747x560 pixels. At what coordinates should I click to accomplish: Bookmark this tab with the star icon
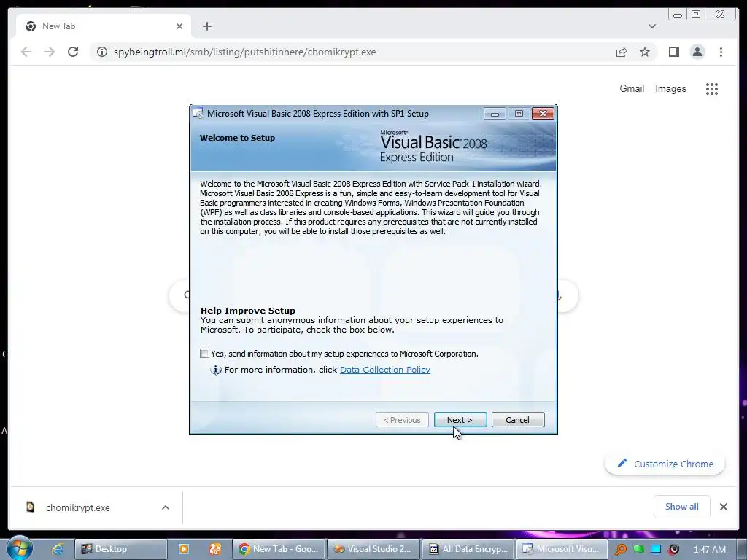pyautogui.click(x=645, y=52)
